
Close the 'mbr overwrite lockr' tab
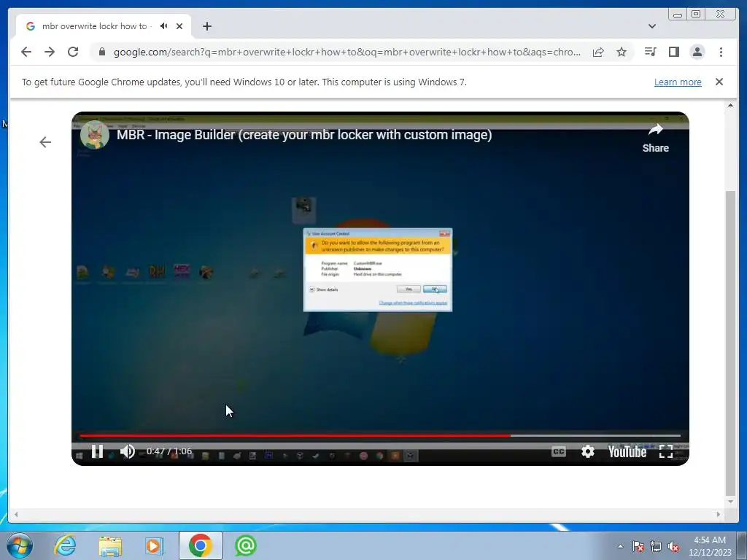click(179, 26)
